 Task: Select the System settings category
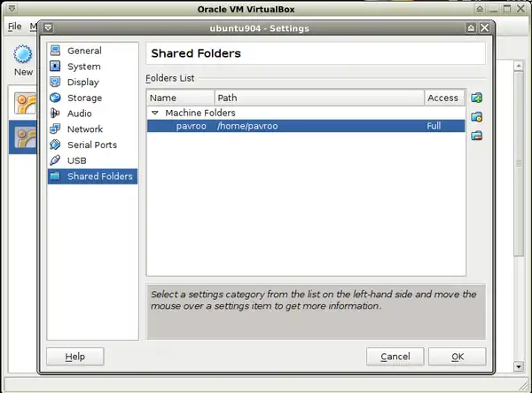[x=83, y=67]
